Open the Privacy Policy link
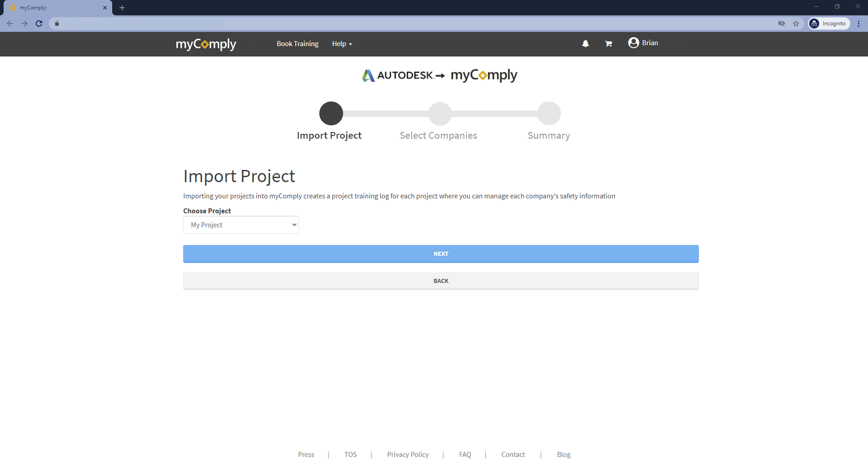This screenshot has height=470, width=868. (408, 455)
